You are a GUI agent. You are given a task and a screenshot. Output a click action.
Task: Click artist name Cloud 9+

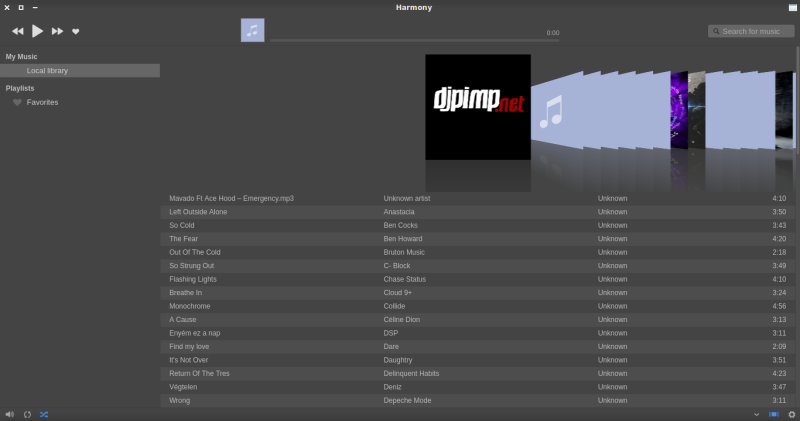pyautogui.click(x=398, y=293)
